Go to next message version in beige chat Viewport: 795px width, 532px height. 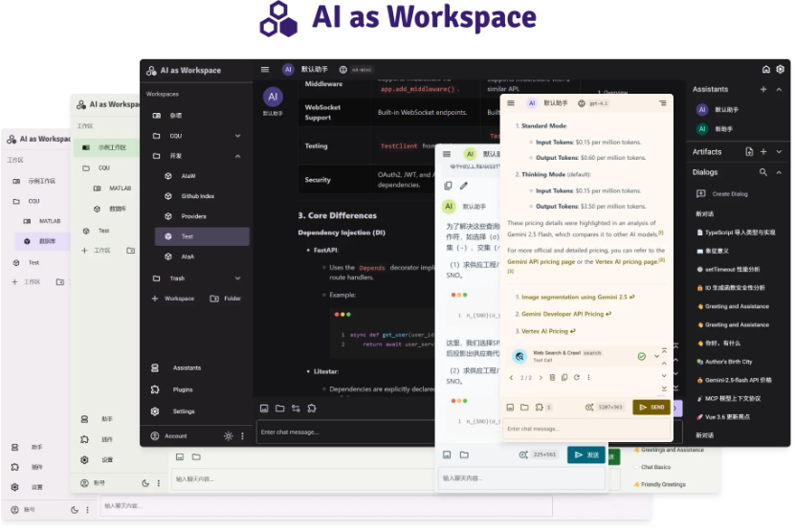coord(541,378)
